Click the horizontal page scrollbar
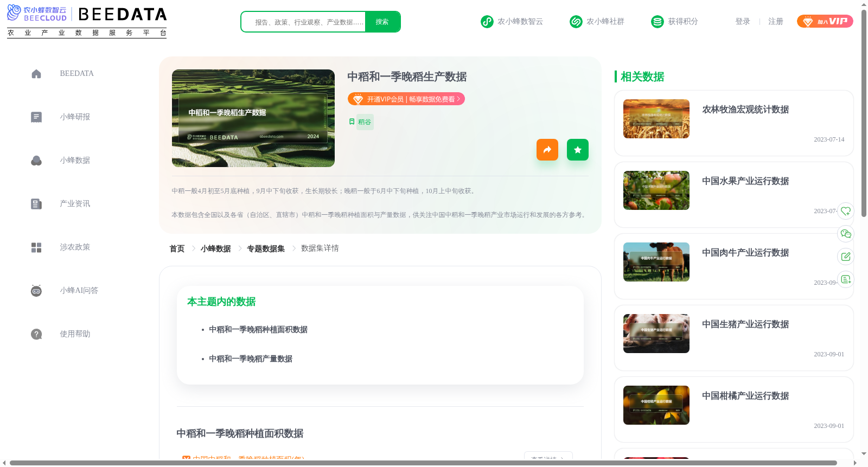 (x=423, y=463)
